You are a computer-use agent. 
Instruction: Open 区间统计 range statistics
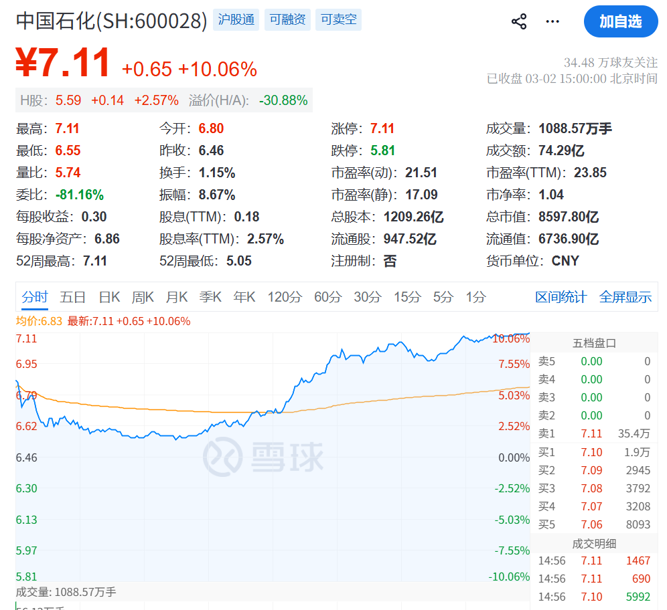(x=561, y=297)
